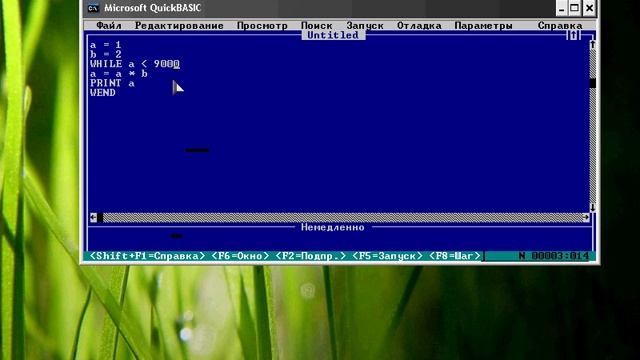Click the PRINT a line
The image size is (640, 360).
[112, 83]
